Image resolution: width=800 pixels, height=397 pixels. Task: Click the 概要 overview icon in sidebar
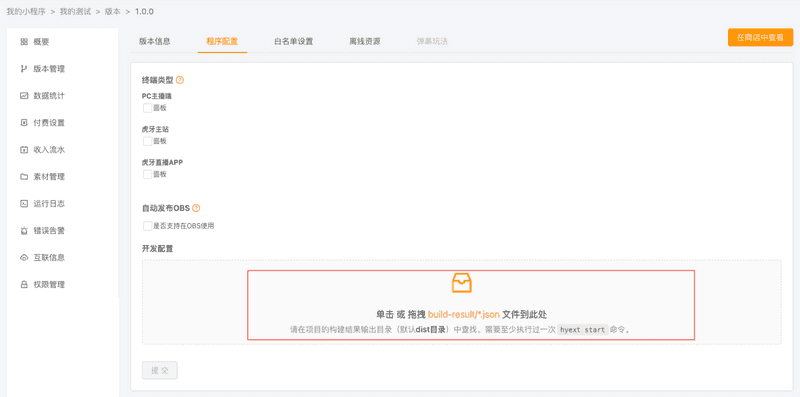(24, 42)
